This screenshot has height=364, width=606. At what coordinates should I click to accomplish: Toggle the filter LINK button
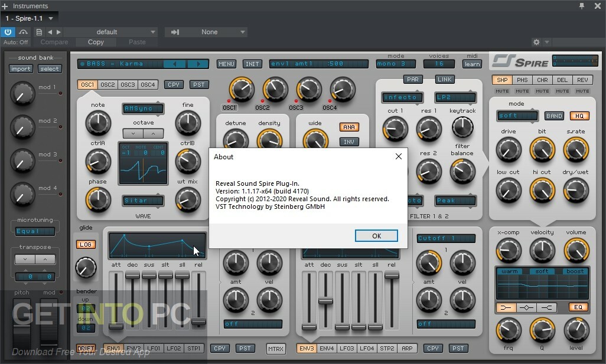coord(444,80)
